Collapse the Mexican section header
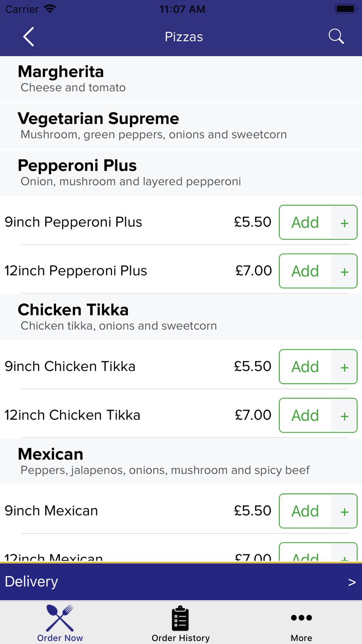The width and height of the screenshot is (362, 644). tap(181, 461)
